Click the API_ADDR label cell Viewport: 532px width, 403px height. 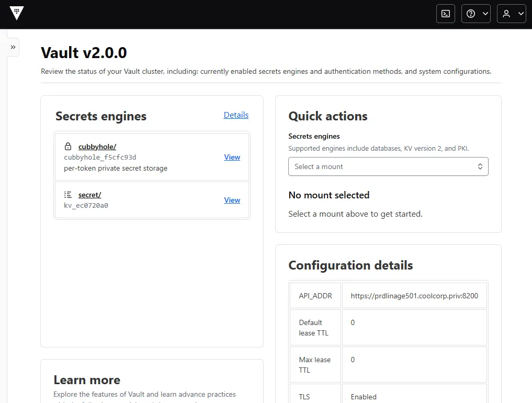(315, 296)
